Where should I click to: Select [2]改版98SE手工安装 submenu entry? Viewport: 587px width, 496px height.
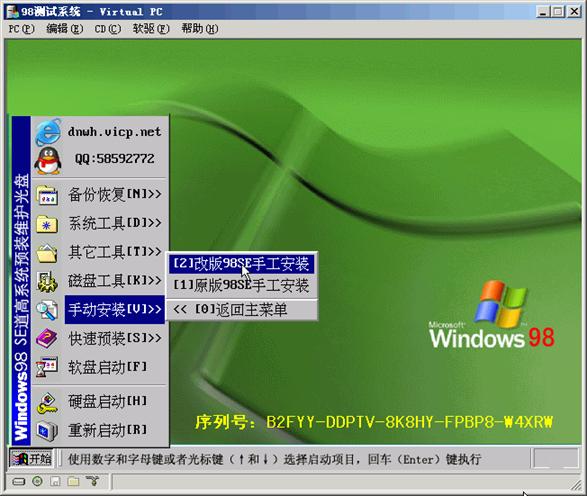tap(241, 264)
